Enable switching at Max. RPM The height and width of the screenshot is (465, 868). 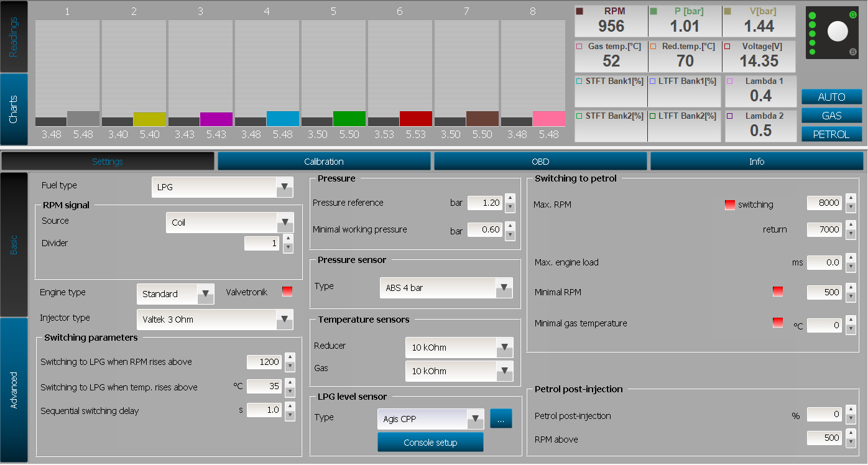(x=729, y=204)
